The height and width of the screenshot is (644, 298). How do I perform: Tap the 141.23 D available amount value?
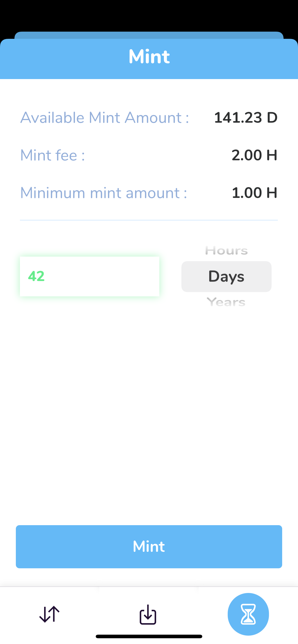click(246, 117)
